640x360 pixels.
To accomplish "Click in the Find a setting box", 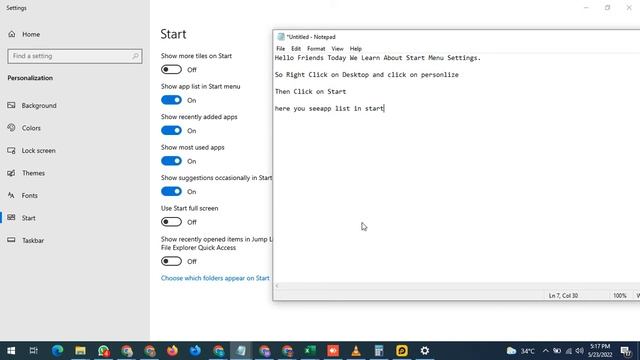I will click(x=75, y=56).
